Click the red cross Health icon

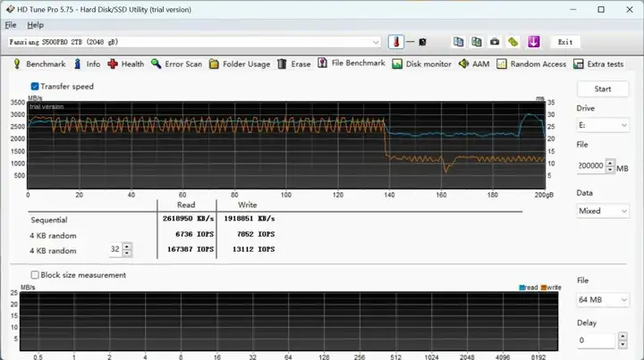pyautogui.click(x=113, y=64)
